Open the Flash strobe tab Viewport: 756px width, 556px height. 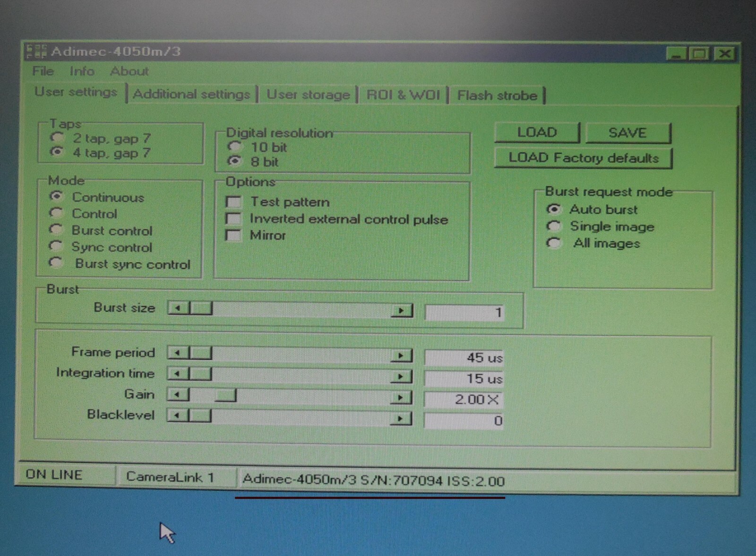pyautogui.click(x=497, y=95)
